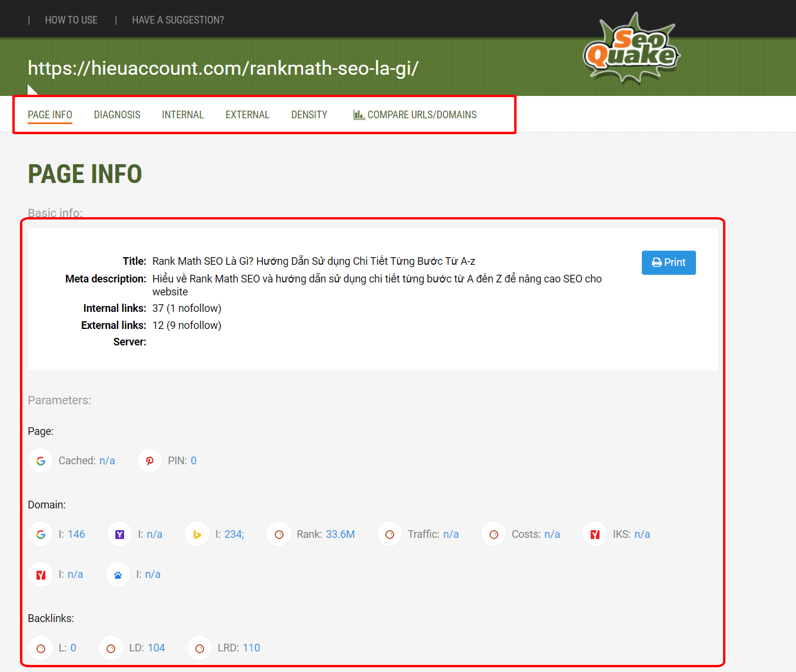
Task: Click the 'Parameters:' section label
Action: click(59, 400)
